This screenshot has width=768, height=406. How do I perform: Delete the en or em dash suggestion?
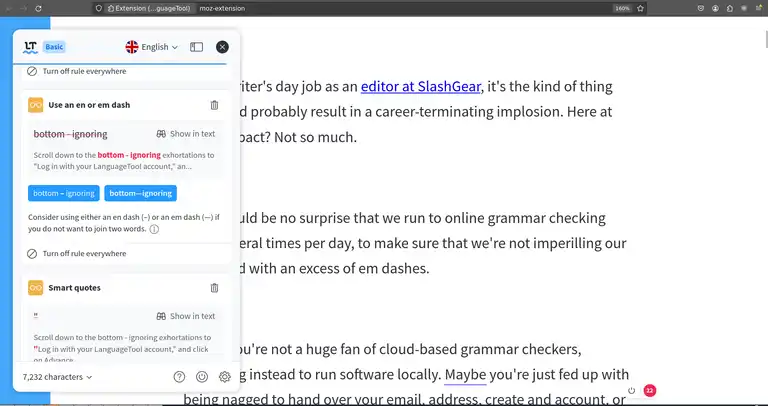click(x=214, y=105)
